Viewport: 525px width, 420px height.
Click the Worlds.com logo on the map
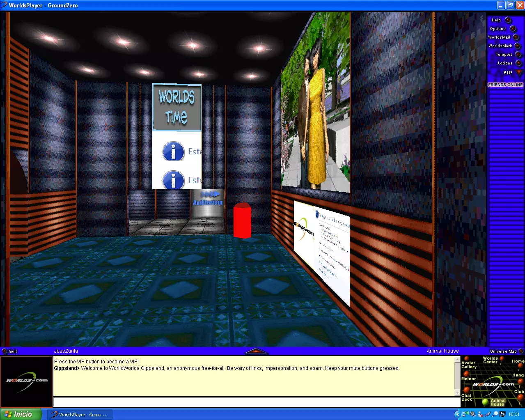[x=493, y=385]
